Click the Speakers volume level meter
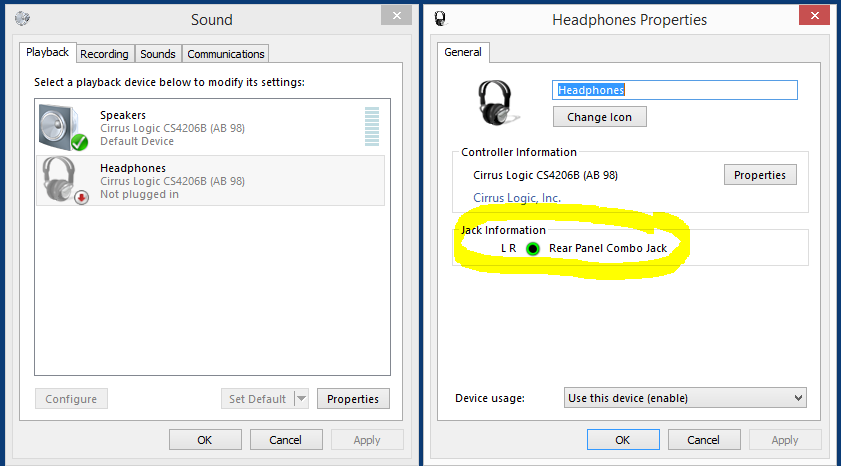Screen dimensions: 841x466 click(x=372, y=127)
